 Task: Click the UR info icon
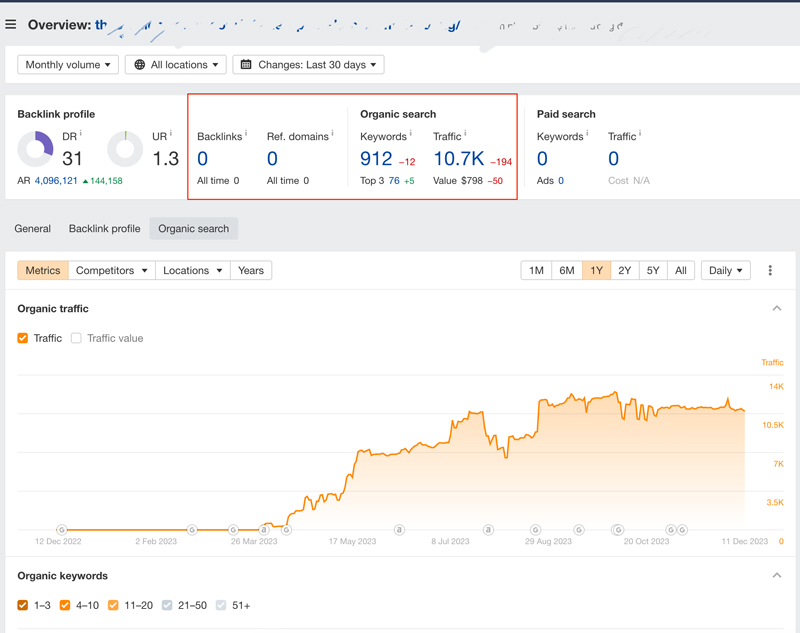pos(171,134)
